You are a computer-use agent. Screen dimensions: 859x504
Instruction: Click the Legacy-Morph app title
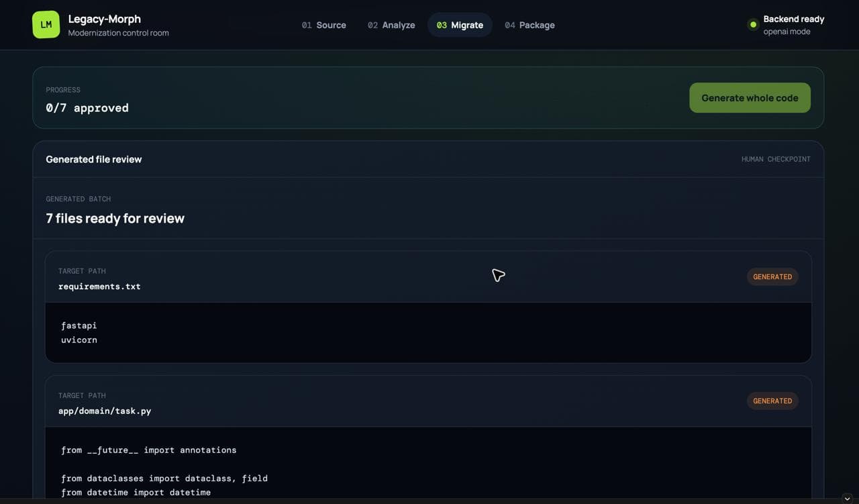(x=105, y=19)
